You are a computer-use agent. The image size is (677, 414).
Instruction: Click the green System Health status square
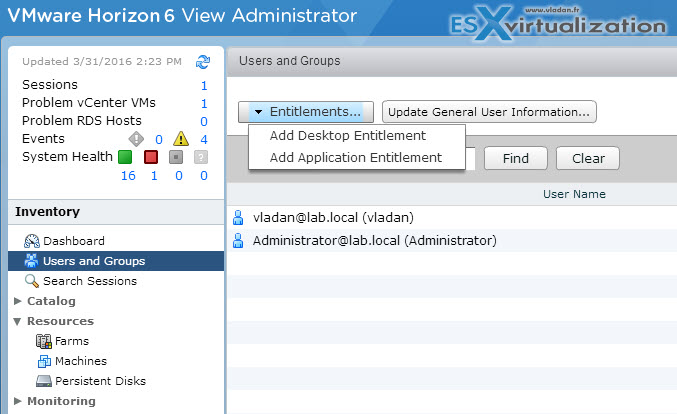(x=125, y=157)
